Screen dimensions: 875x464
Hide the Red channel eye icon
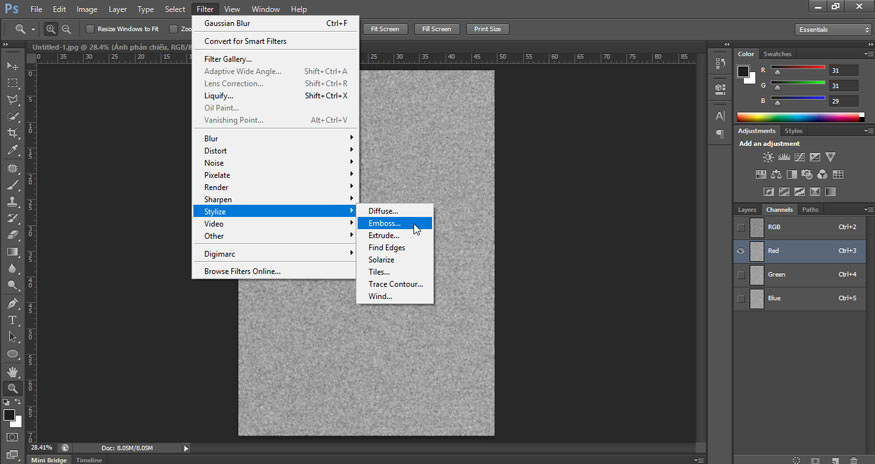click(741, 251)
